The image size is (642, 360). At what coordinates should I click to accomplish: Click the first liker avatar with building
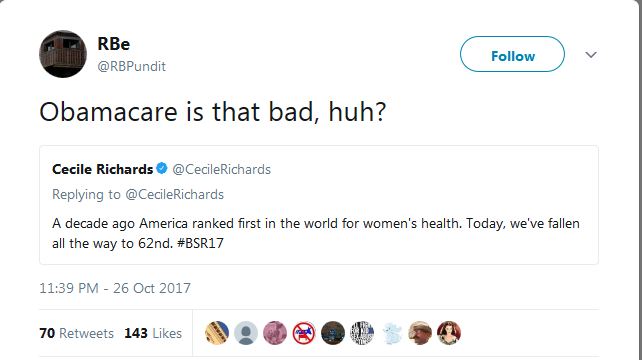click(217, 333)
